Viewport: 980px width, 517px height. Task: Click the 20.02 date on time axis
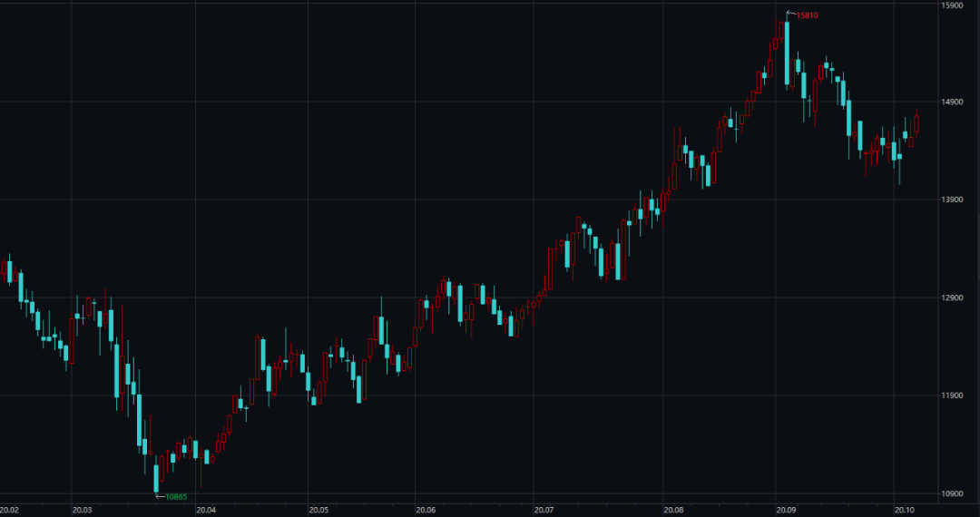point(10,510)
